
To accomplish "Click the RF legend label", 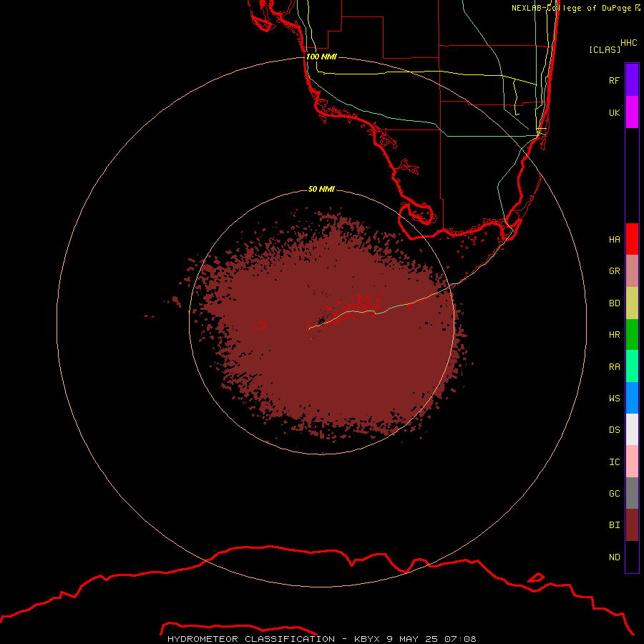I will 614,80.
